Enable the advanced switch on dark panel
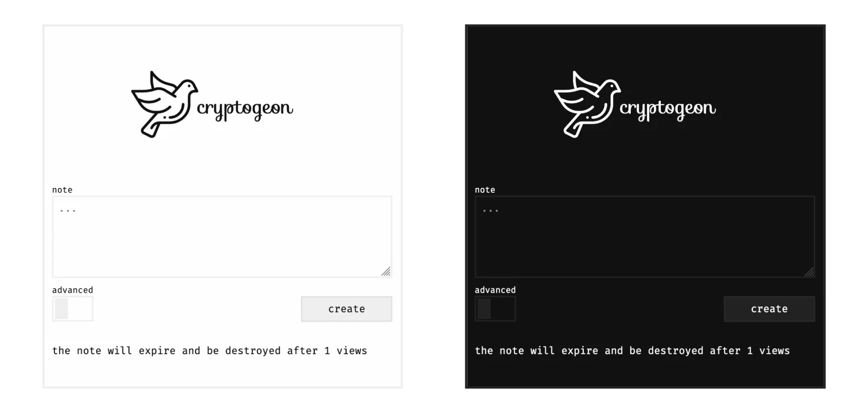Viewport: 868px width, 413px height. [495, 309]
